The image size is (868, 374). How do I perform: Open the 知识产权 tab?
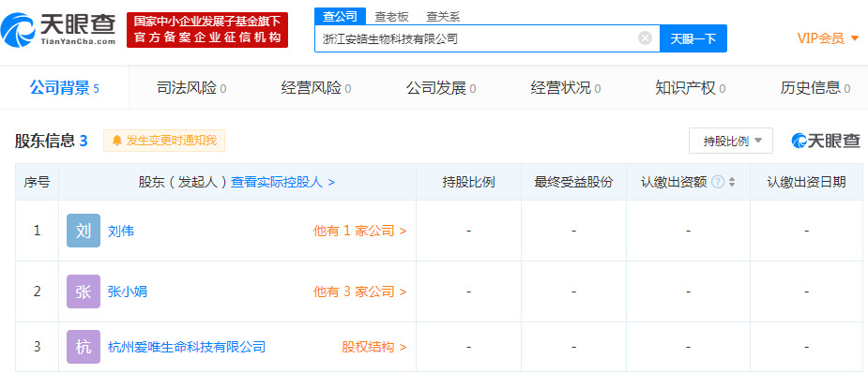point(691,88)
